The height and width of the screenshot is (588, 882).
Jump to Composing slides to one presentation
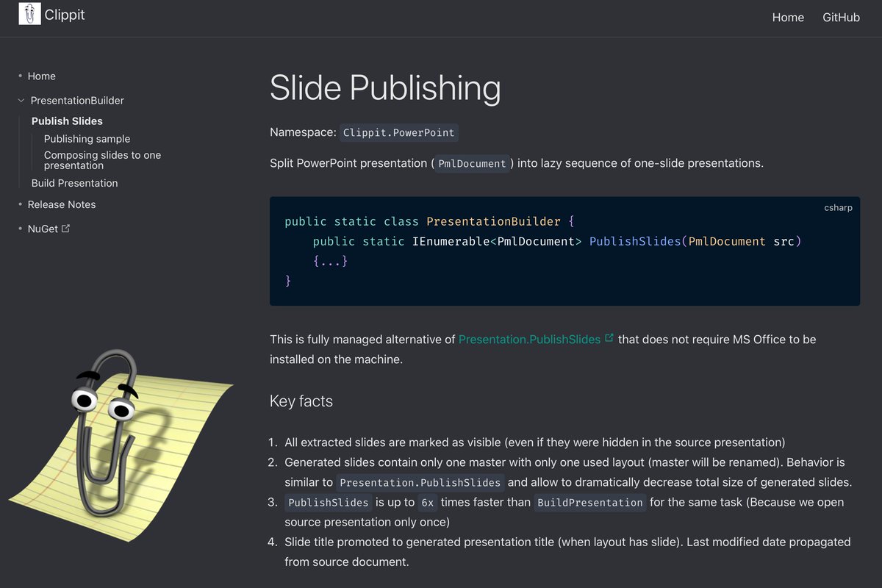[x=102, y=160]
